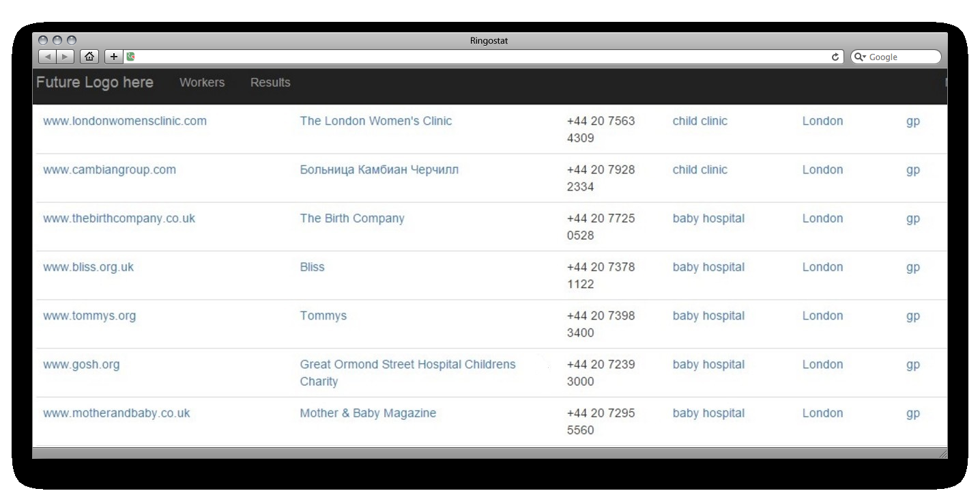Reload the page with the refresh icon
980x491 pixels.
coord(836,57)
